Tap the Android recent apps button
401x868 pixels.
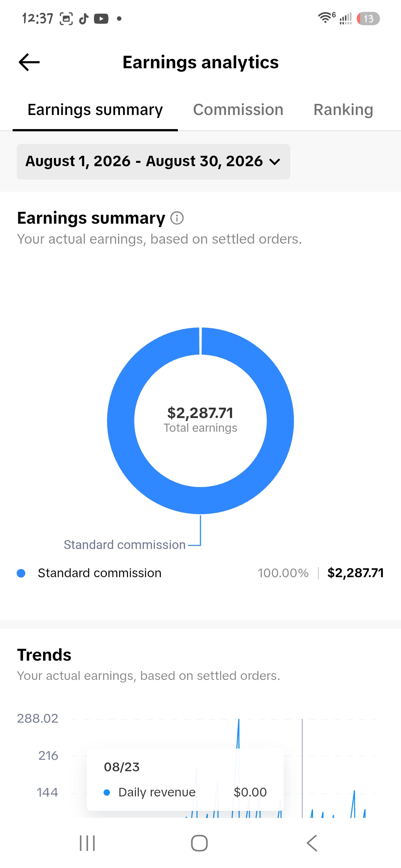pyautogui.click(x=88, y=843)
